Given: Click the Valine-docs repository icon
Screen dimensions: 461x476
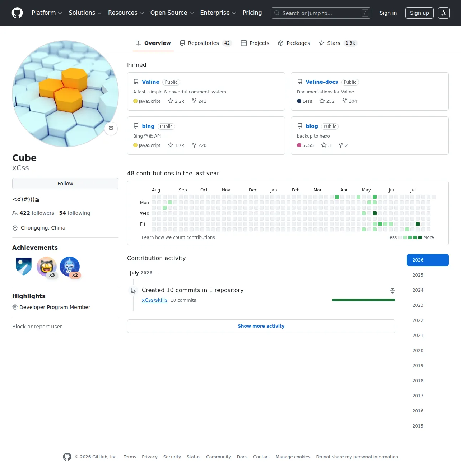Looking at the screenshot, I should pyautogui.click(x=300, y=82).
